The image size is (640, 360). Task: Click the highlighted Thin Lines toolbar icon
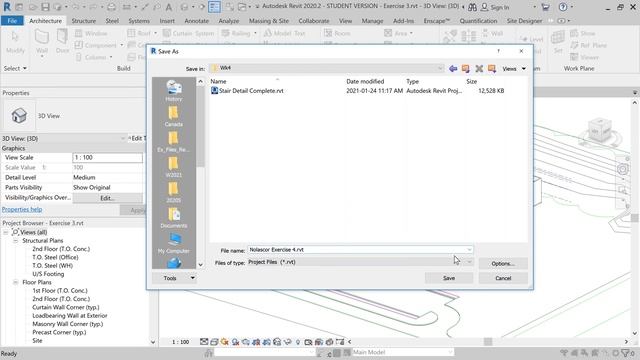(214, 7)
